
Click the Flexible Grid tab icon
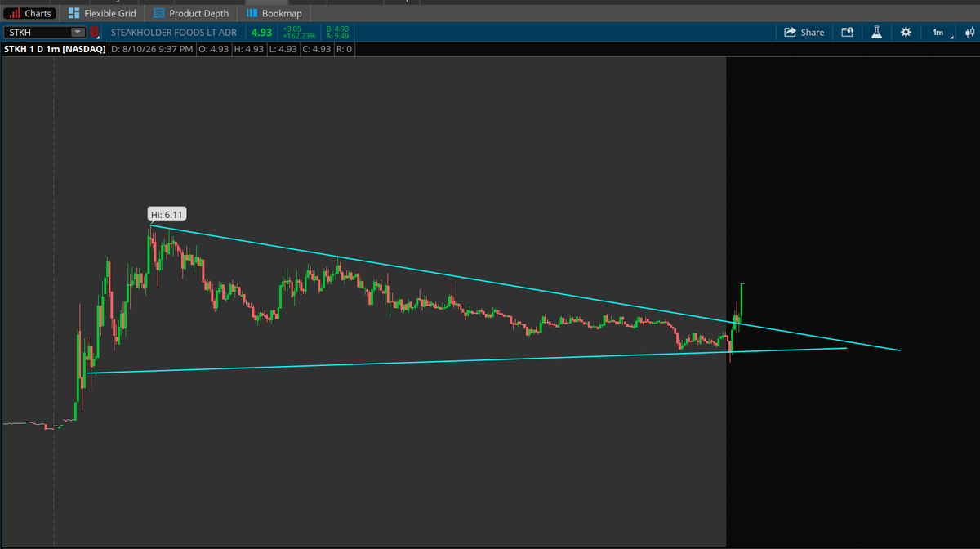tap(73, 13)
